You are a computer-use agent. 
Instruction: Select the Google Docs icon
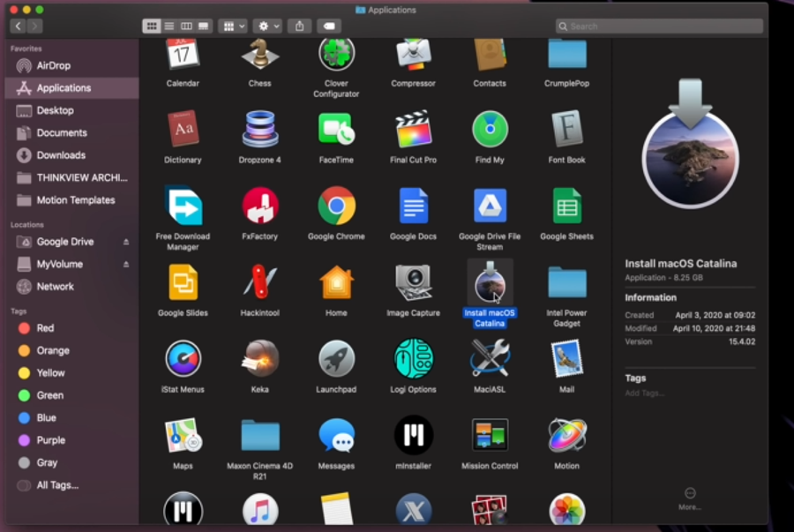coord(413,206)
